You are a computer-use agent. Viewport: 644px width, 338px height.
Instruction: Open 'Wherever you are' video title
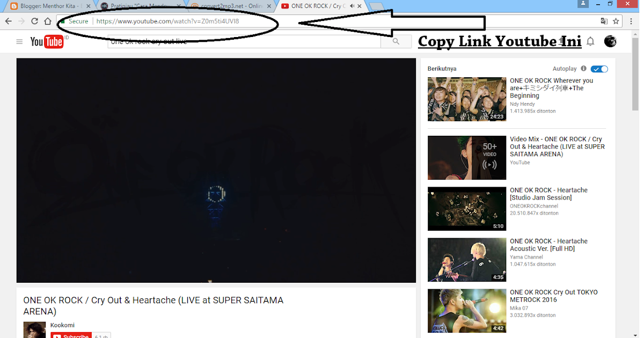[552, 88]
